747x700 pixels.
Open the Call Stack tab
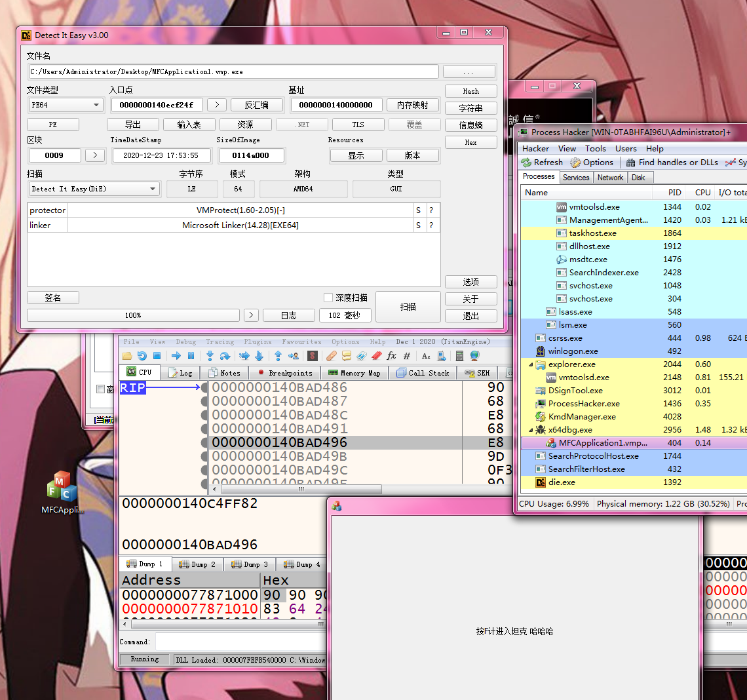click(423, 373)
